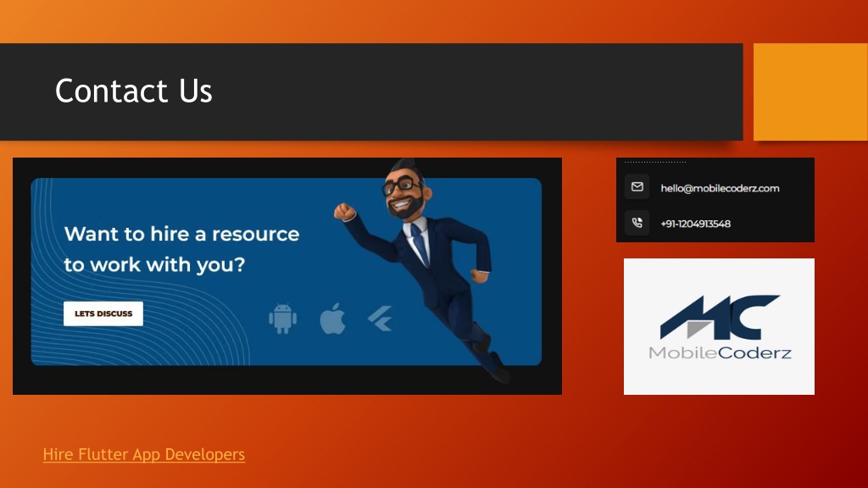Screen dimensions: 868x488
Task: Click the Apple logo icon
Action: pyautogui.click(x=332, y=319)
